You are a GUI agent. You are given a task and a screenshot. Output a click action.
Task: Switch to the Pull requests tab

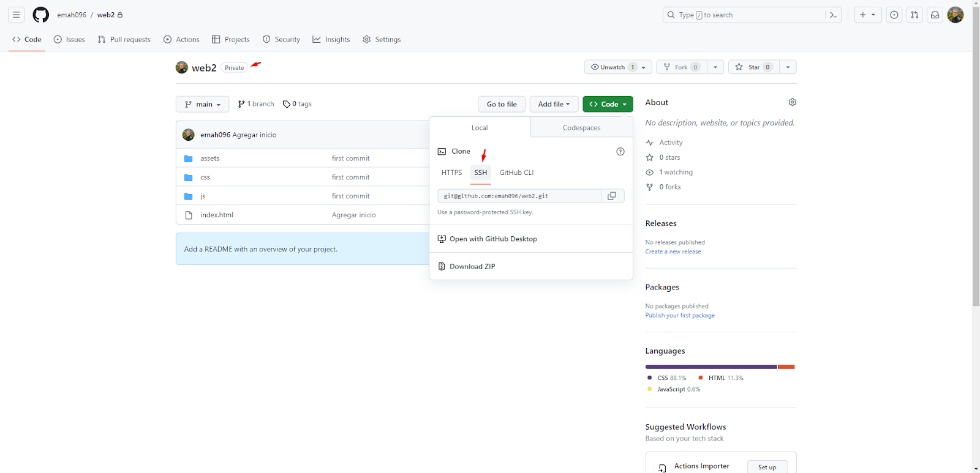click(x=124, y=39)
